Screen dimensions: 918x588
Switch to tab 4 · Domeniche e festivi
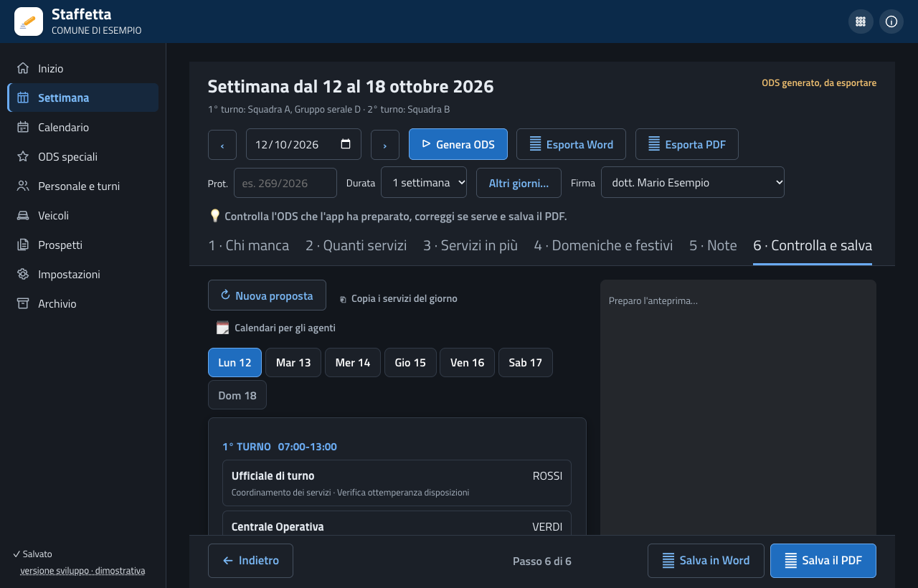pos(603,245)
